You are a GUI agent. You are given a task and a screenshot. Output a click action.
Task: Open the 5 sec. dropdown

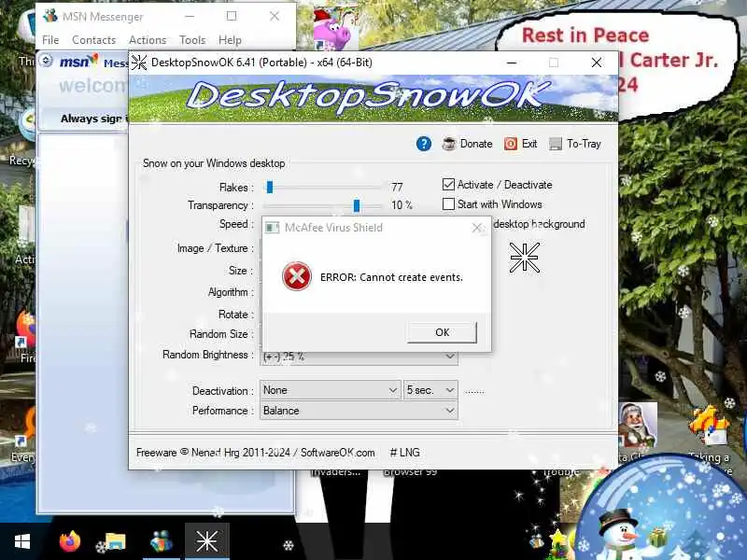click(x=430, y=390)
